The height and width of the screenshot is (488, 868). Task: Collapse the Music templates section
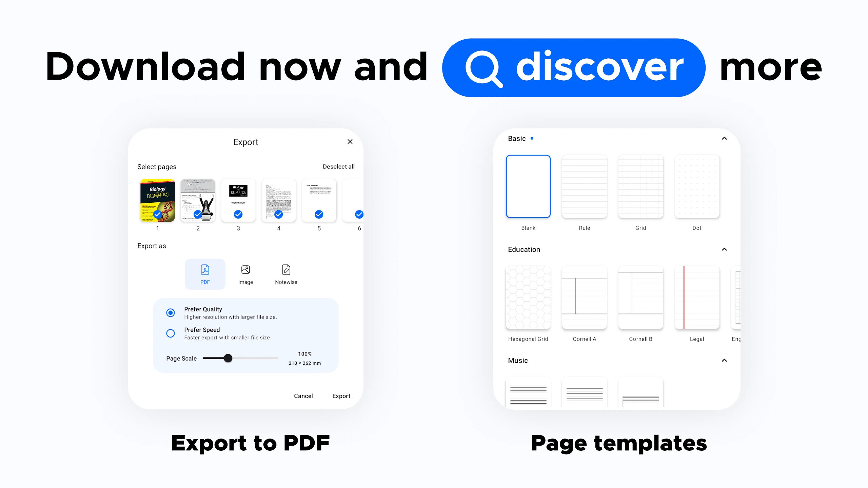click(724, 360)
